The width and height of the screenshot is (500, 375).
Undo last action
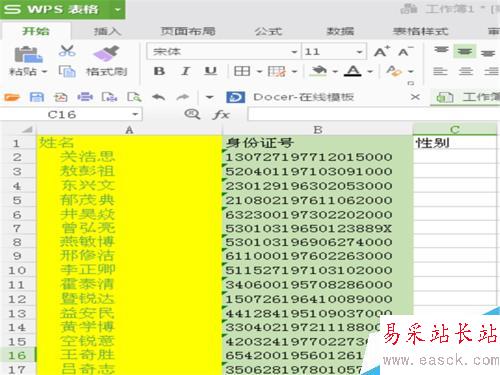[x=159, y=97]
